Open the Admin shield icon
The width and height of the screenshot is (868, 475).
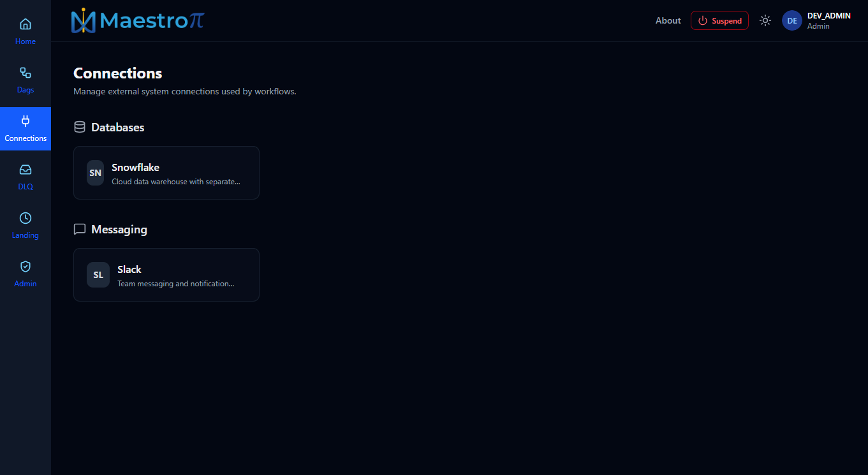coord(26,267)
